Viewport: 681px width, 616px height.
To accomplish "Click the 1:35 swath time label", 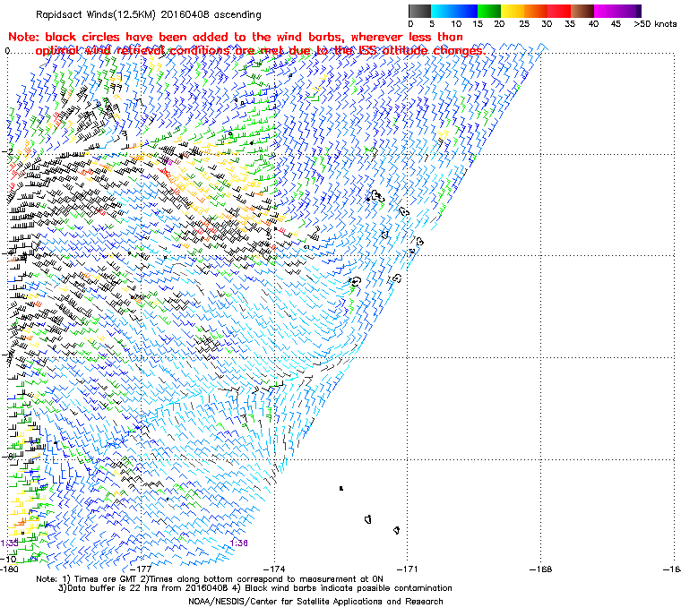I will [x=10, y=543].
